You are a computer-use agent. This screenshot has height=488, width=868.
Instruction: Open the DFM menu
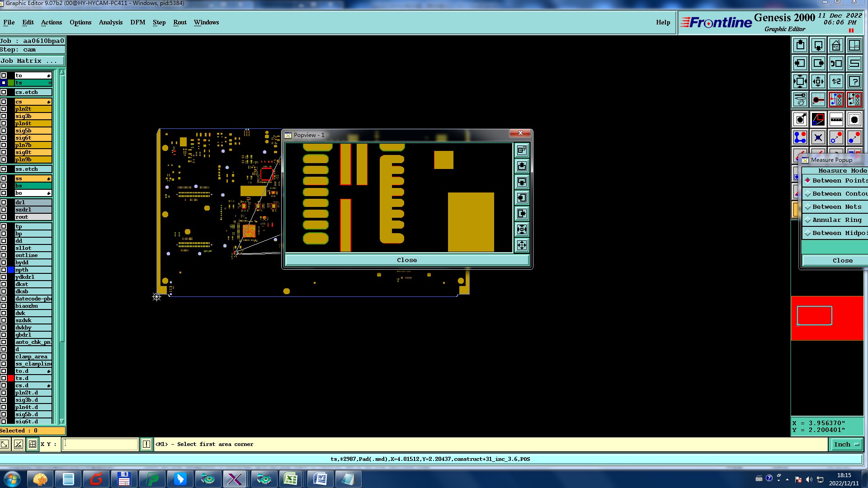(137, 22)
